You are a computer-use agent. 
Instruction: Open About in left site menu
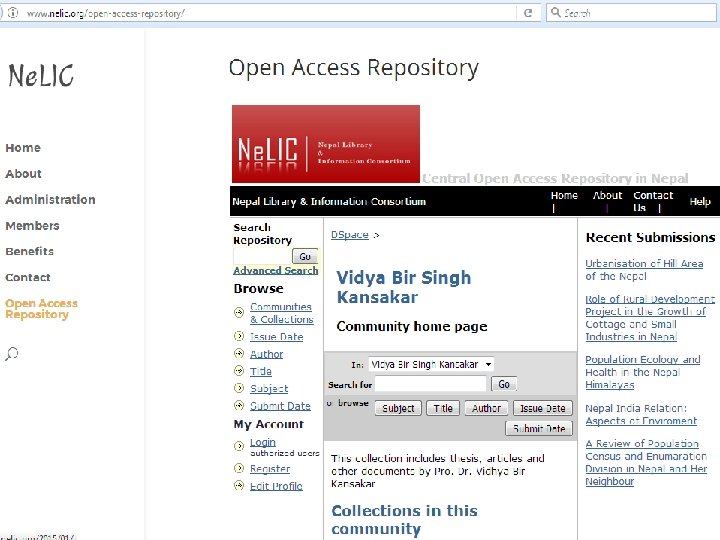(23, 174)
